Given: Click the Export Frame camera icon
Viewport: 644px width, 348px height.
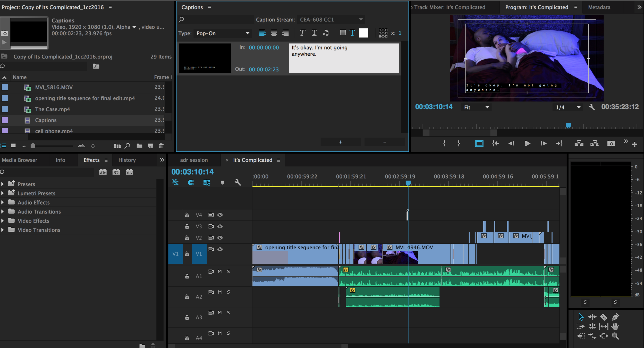Looking at the screenshot, I should 611,143.
